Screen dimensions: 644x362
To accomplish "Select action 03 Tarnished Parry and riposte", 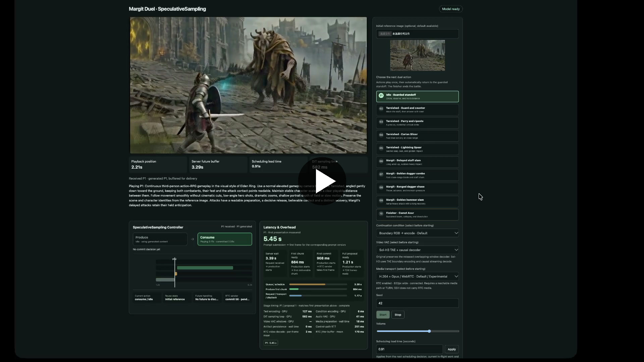I will click(x=417, y=123).
